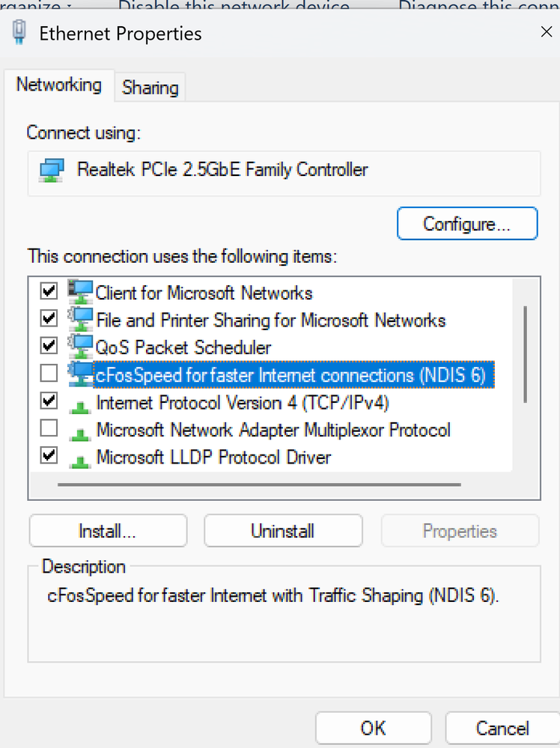The width and height of the screenshot is (560, 748).
Task: Click the Ethernet Properties title bar icon
Action: coord(20,32)
